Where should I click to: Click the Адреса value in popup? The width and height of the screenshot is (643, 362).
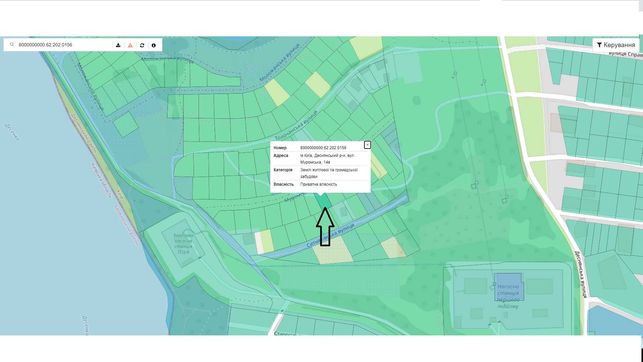pos(327,159)
